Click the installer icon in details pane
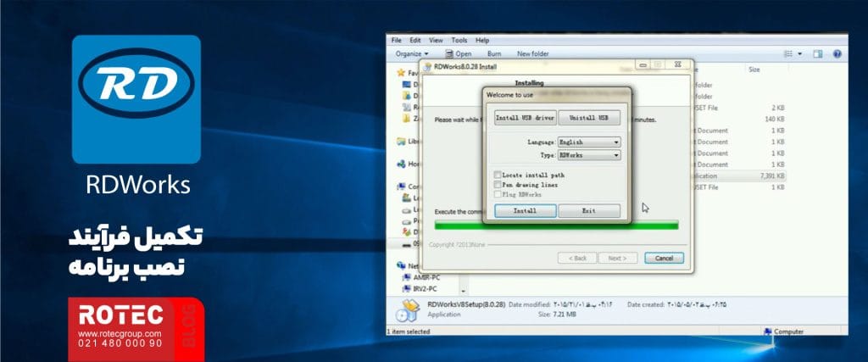Viewport: 868px width, 362px height. [x=408, y=310]
